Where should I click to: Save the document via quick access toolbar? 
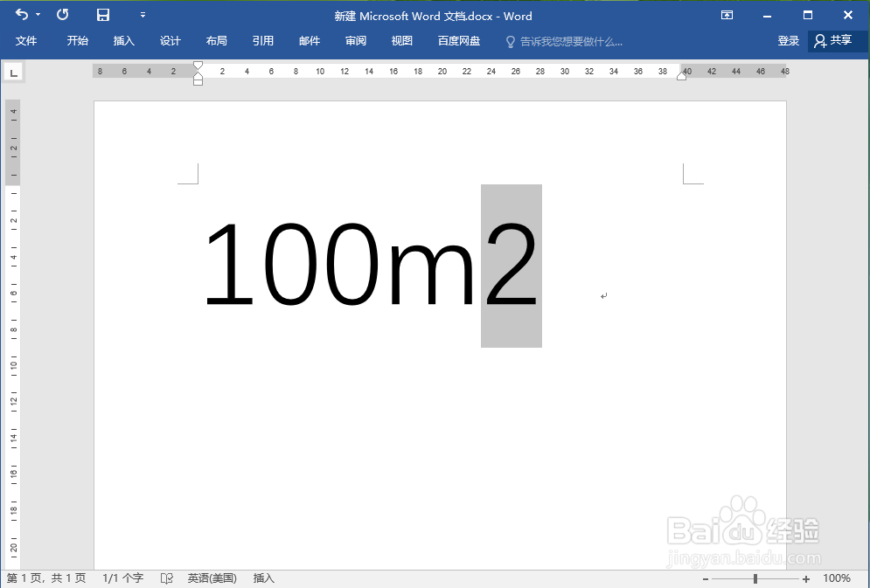(102, 15)
